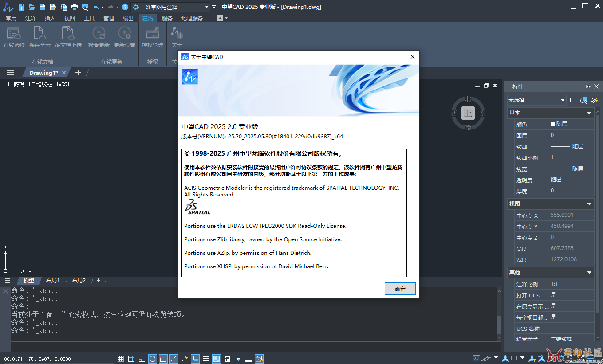The image size is (603, 364).
Task: Switch to 地理服务 ribbon tab
Action: (x=192, y=18)
